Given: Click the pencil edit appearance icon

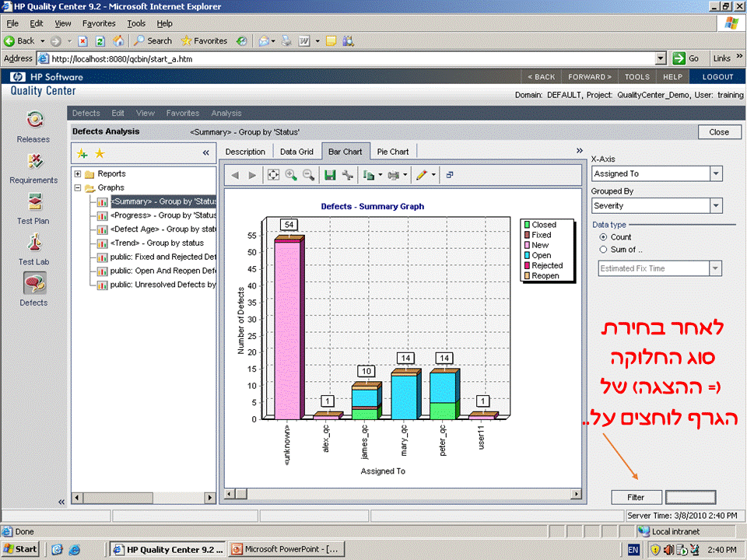Looking at the screenshot, I should click(421, 175).
